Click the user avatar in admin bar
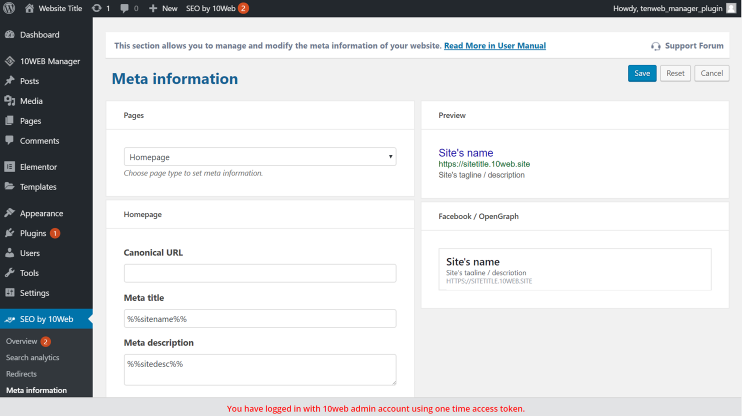The image size is (742, 416). pos(731,8)
